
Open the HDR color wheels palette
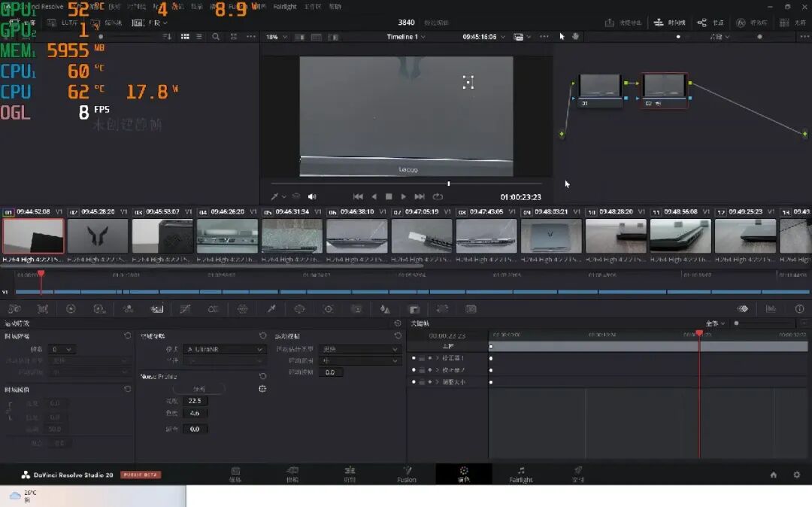click(99, 309)
